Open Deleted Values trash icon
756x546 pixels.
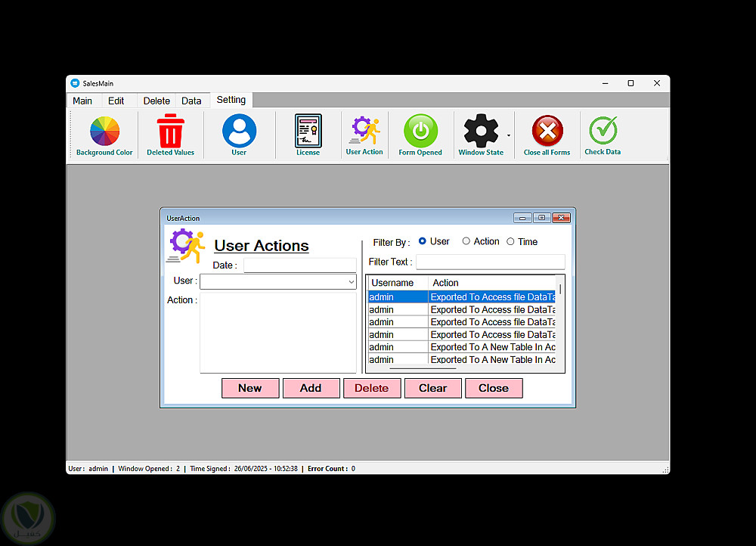click(x=170, y=135)
